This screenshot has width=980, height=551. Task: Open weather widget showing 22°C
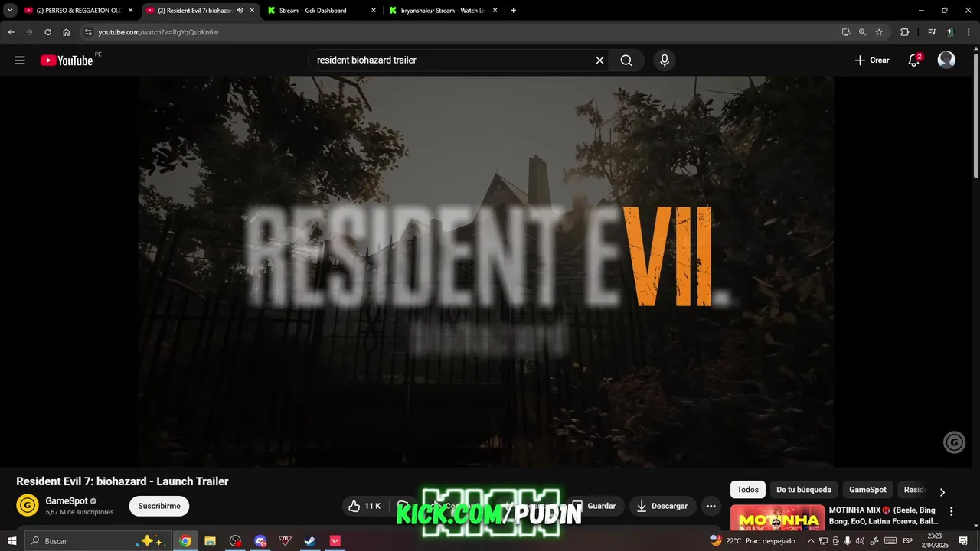click(x=753, y=541)
